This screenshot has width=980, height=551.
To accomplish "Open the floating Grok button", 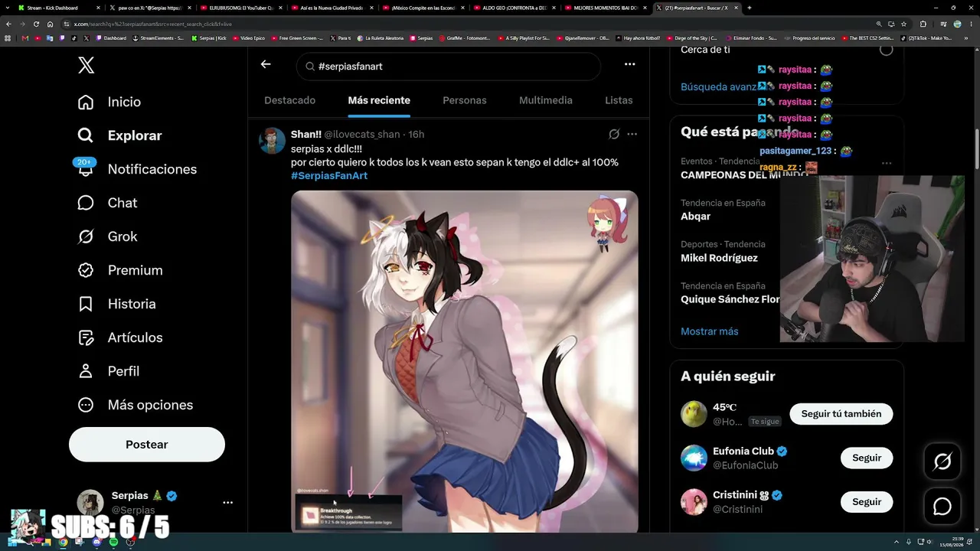I will [942, 461].
